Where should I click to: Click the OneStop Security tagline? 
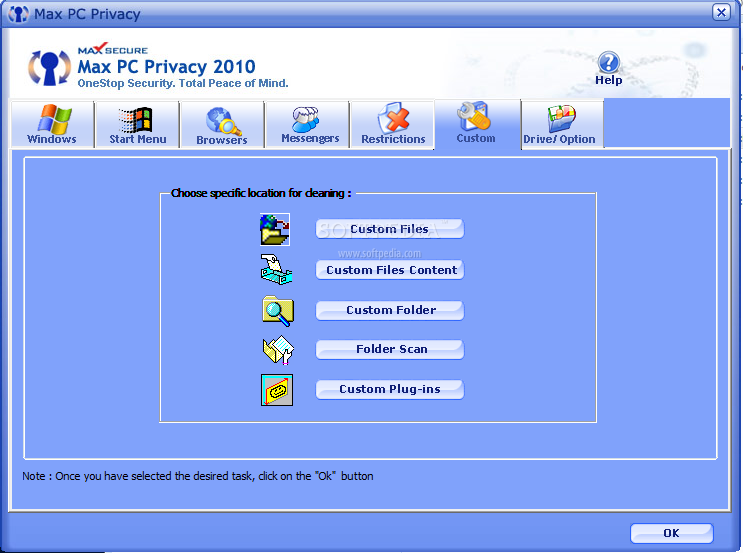click(183, 83)
